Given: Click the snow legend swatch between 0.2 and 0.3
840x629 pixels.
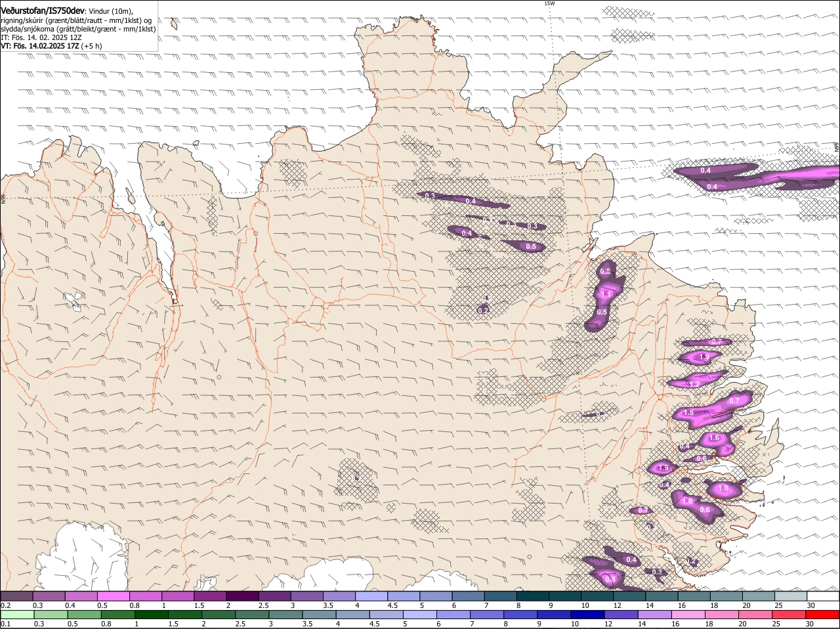Looking at the screenshot, I should 16,596.
